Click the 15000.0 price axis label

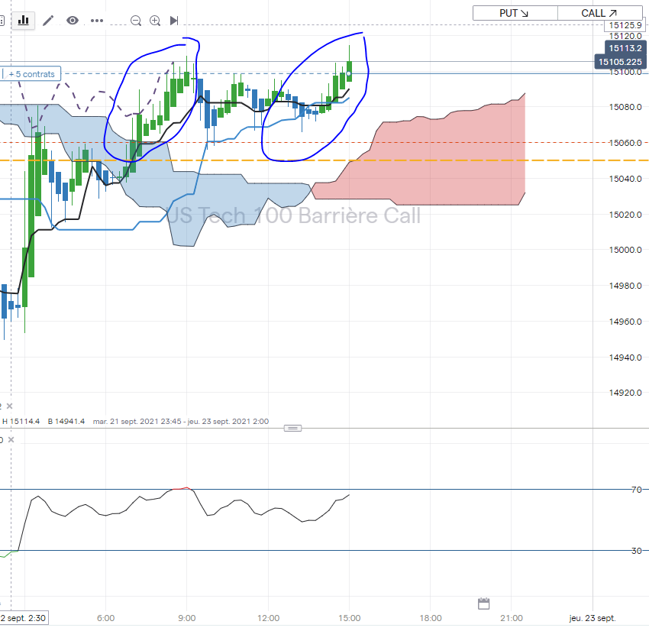pyautogui.click(x=625, y=250)
